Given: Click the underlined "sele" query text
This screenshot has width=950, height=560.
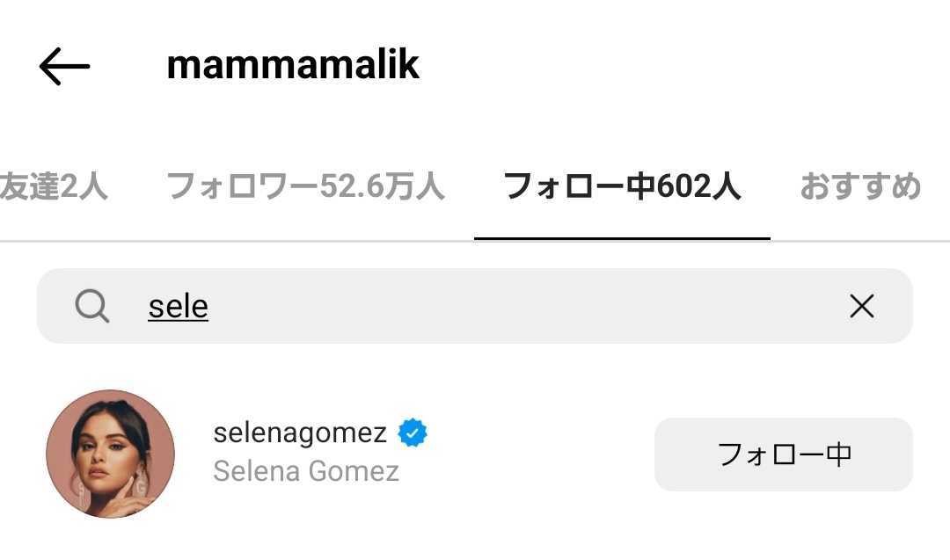Looking at the screenshot, I should (x=178, y=307).
